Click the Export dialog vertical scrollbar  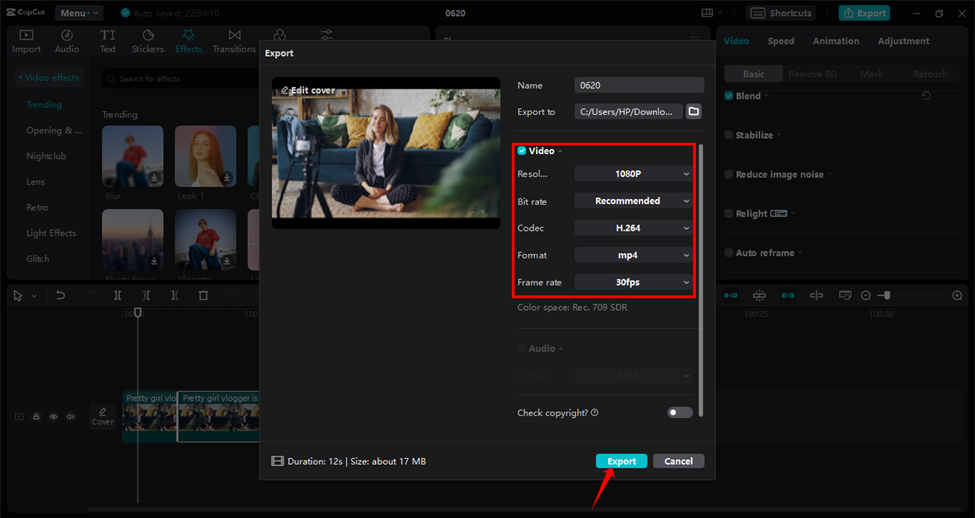[701, 280]
